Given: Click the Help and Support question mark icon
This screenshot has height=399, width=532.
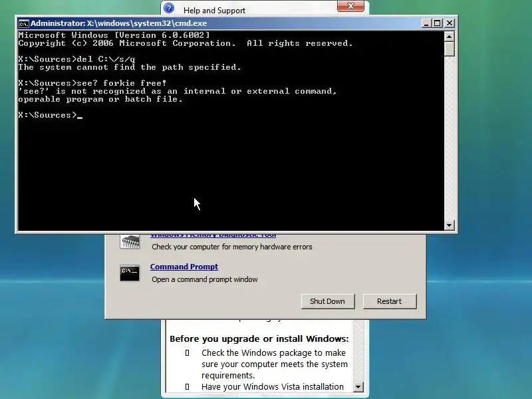Looking at the screenshot, I should point(169,8).
